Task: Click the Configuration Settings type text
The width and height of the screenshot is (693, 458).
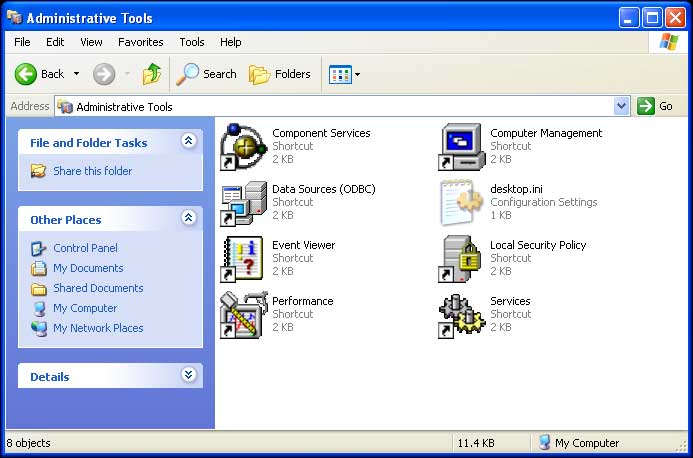Action: (544, 202)
